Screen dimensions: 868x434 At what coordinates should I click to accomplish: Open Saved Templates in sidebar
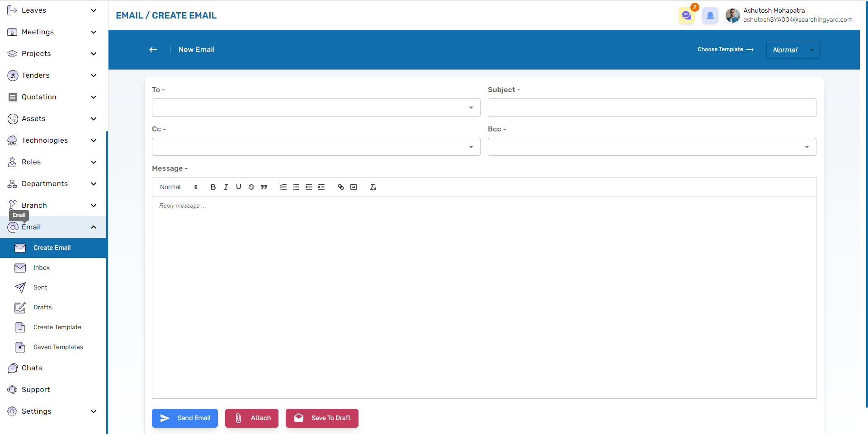tap(58, 347)
